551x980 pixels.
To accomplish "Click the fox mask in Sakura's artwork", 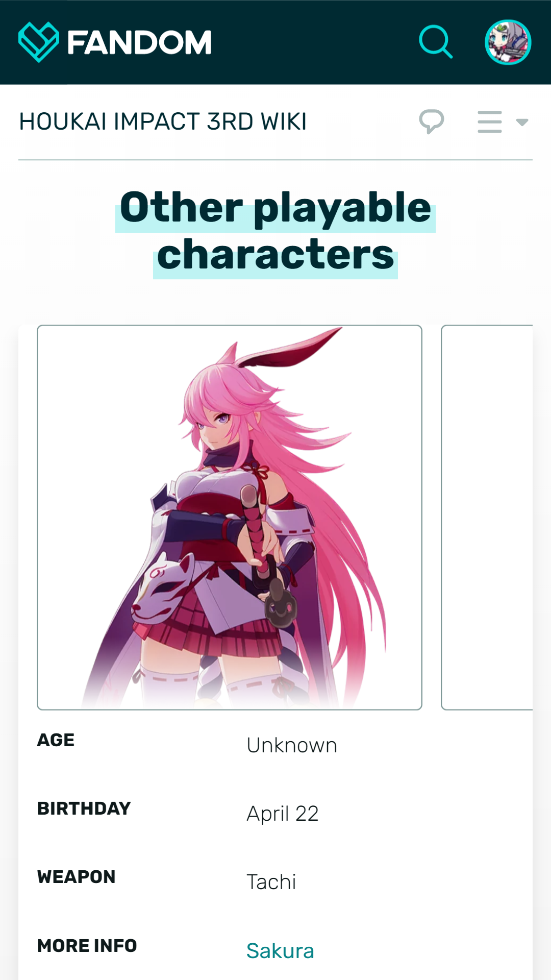I will (162, 590).
